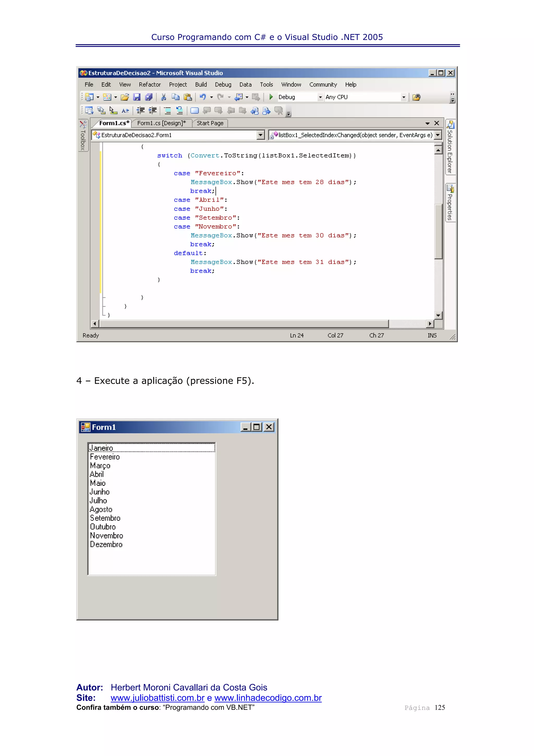Click the default: line in the code
Image resolution: width=534 pixels, height=756 pixels.
[x=190, y=253]
